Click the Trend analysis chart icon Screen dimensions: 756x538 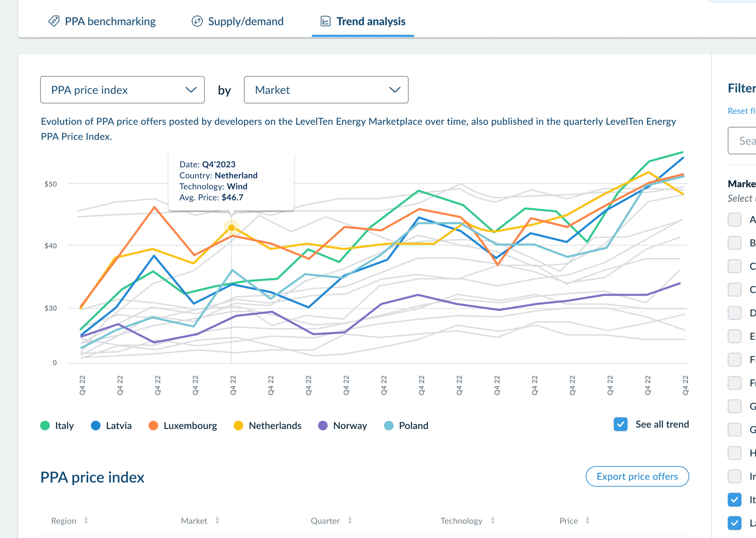tap(325, 21)
